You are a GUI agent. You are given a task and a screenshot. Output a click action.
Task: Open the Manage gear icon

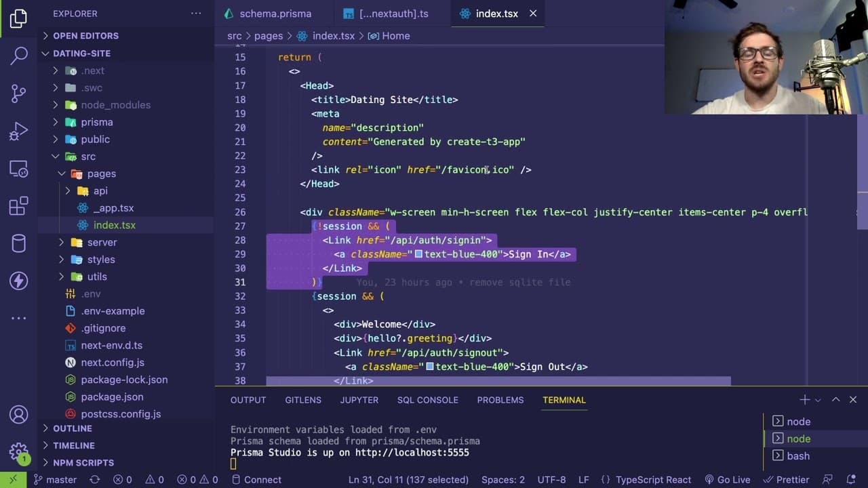[19, 452]
